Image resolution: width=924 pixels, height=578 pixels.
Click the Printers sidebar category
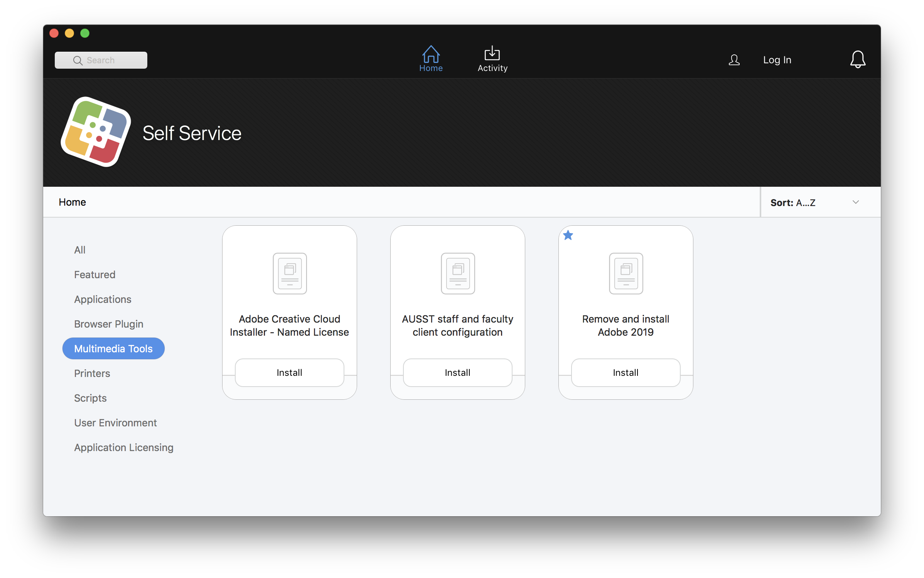tap(92, 373)
